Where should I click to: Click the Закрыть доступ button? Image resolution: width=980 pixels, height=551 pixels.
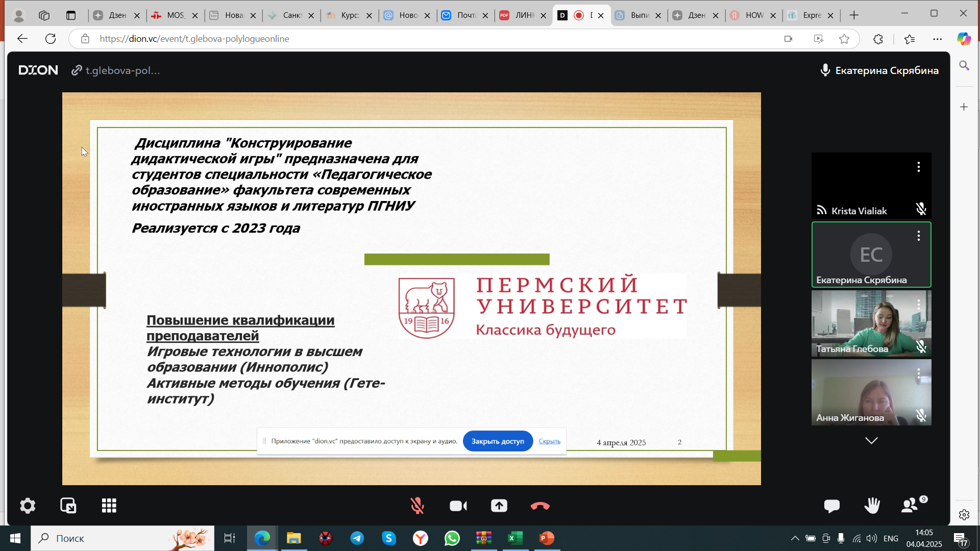(498, 441)
